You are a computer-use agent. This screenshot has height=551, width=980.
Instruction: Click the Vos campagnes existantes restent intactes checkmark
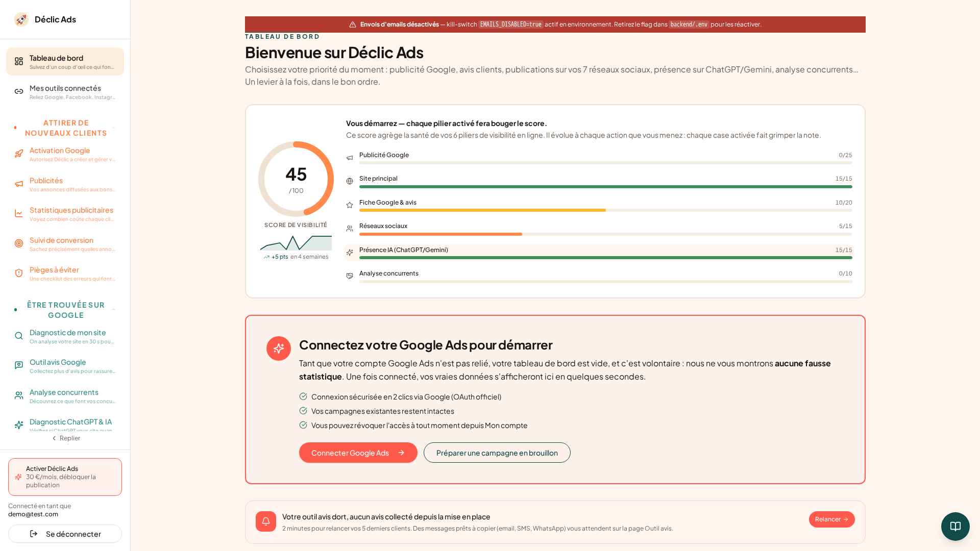(303, 411)
